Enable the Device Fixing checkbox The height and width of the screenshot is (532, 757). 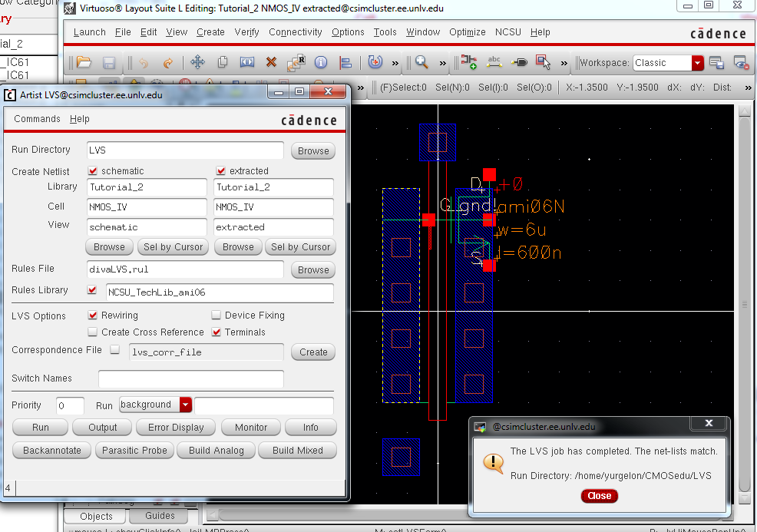click(217, 316)
